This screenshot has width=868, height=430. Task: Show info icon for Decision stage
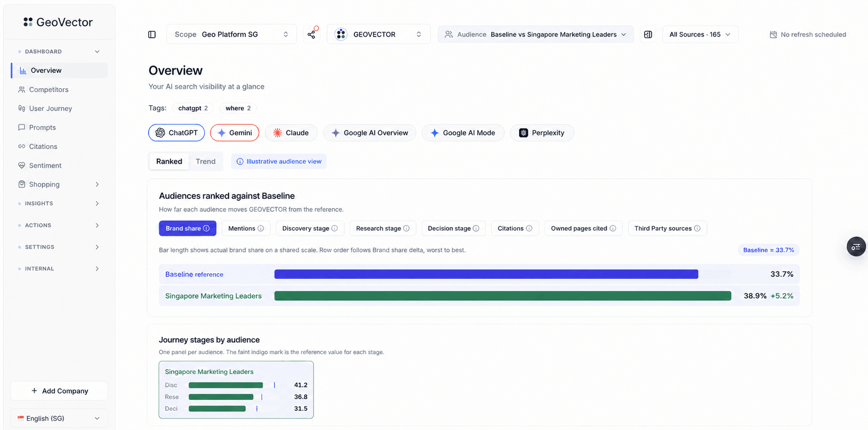coord(476,228)
